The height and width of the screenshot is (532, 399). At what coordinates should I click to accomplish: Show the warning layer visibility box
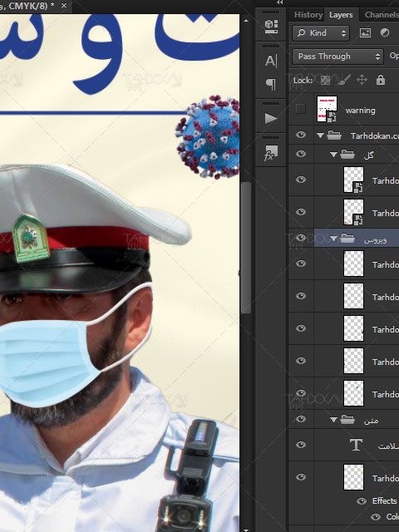[301, 109]
